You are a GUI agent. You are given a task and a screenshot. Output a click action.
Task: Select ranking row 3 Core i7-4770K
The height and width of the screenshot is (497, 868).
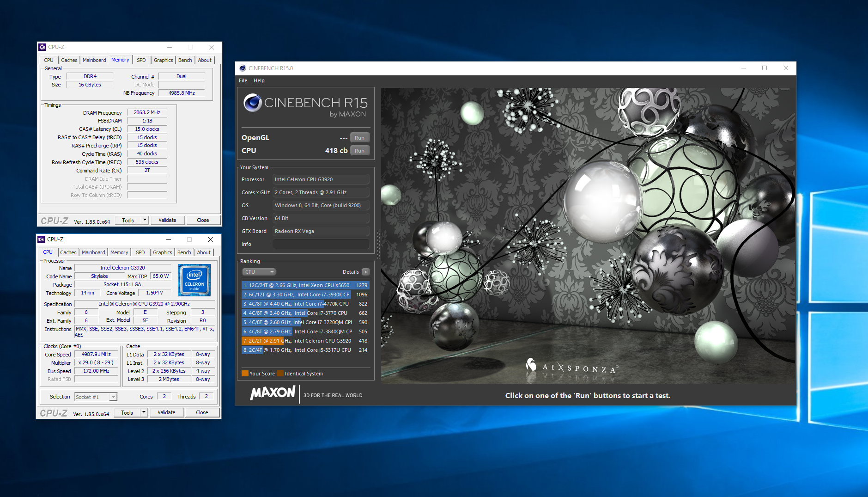305,304
